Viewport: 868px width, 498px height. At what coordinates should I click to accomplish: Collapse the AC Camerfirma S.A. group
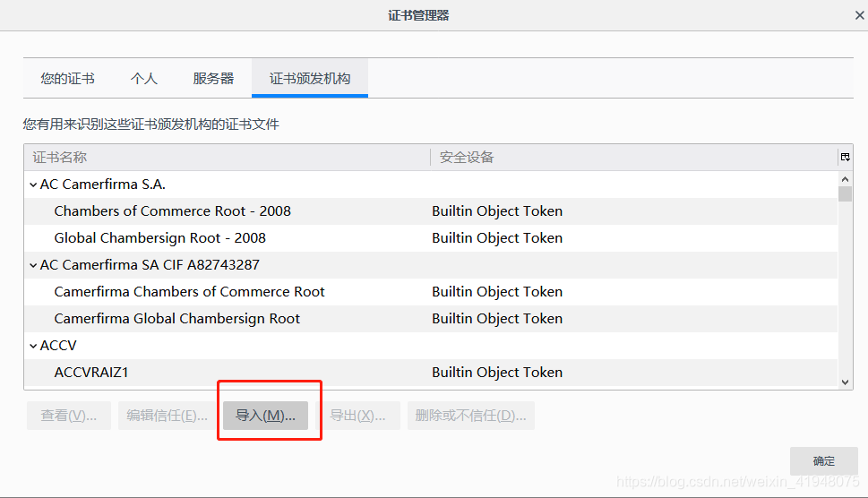(x=33, y=185)
